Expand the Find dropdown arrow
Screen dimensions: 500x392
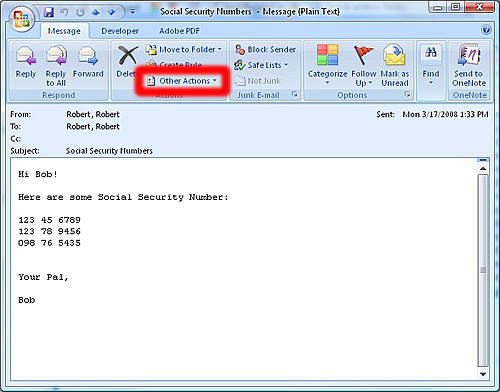431,82
